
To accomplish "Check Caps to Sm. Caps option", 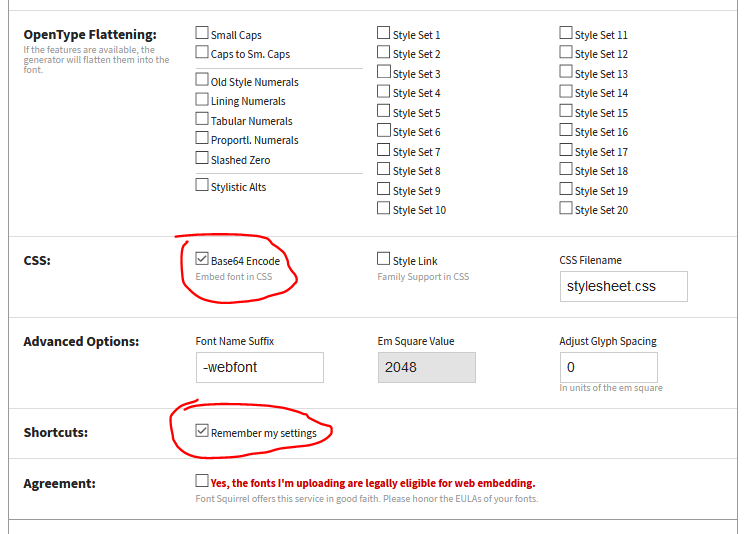I will pyautogui.click(x=202, y=52).
